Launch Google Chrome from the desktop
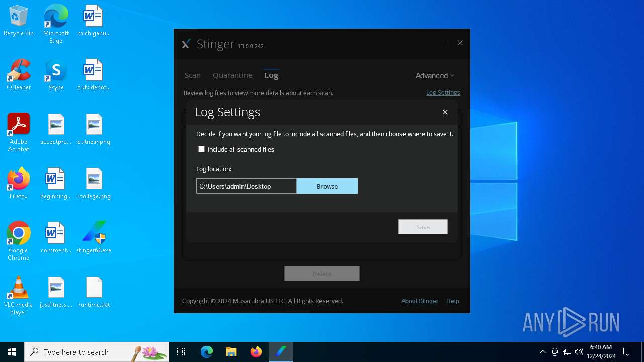644x362 pixels. [x=19, y=241]
